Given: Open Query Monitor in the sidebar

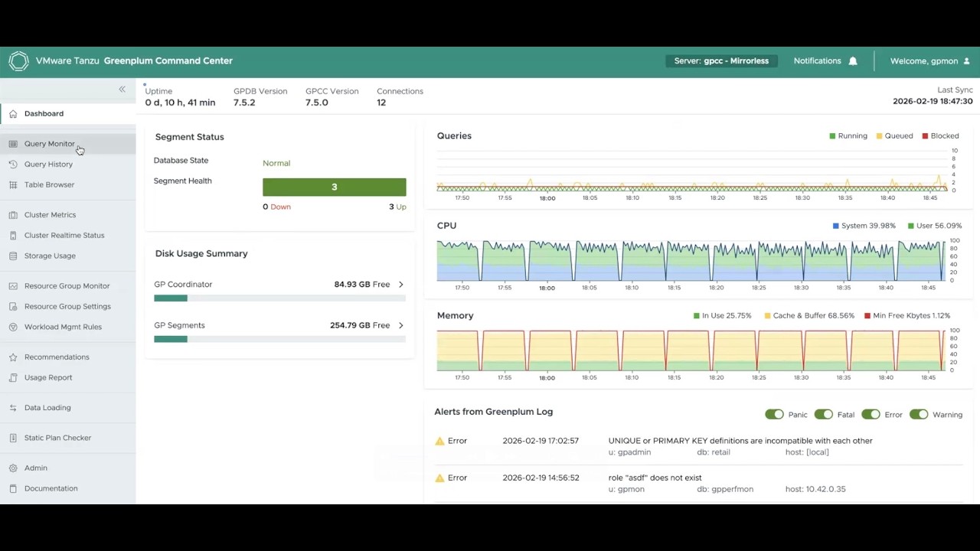Looking at the screenshot, I should coord(67,144).
